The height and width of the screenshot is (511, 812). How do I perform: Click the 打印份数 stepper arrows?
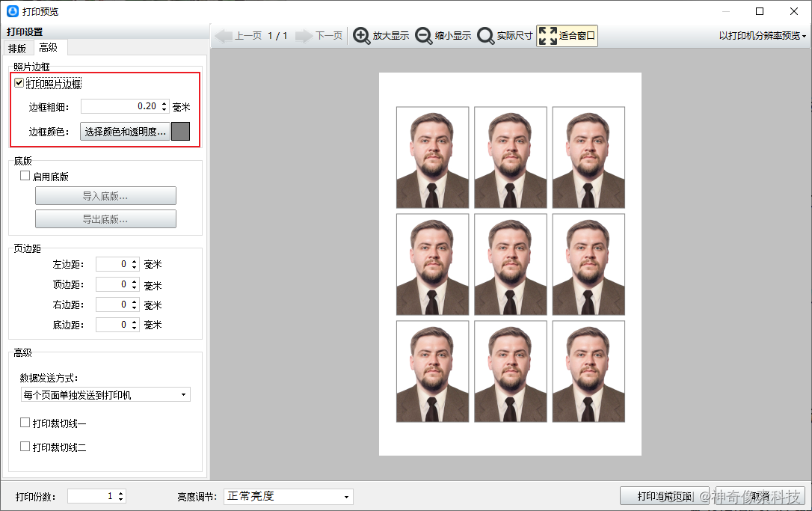[x=120, y=496]
